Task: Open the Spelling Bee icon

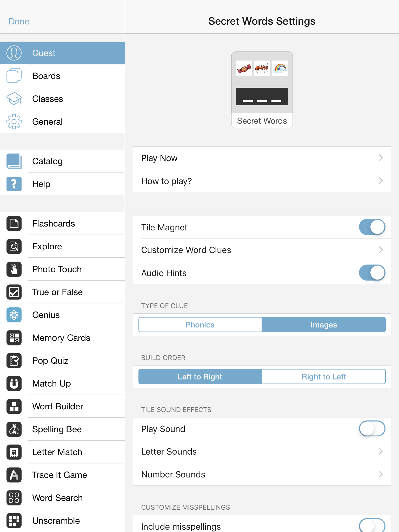Action: [x=14, y=429]
